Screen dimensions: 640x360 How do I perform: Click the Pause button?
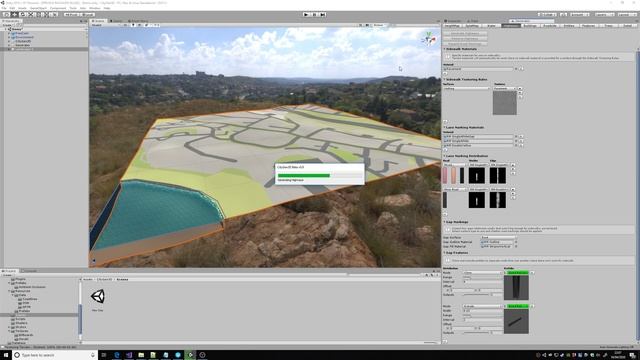pyautogui.click(x=314, y=14)
